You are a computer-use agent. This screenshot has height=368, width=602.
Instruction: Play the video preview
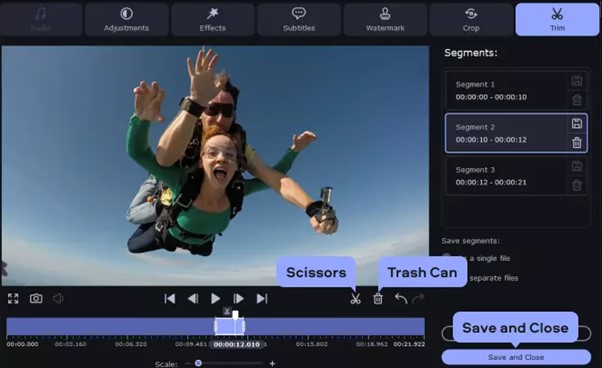[215, 299]
